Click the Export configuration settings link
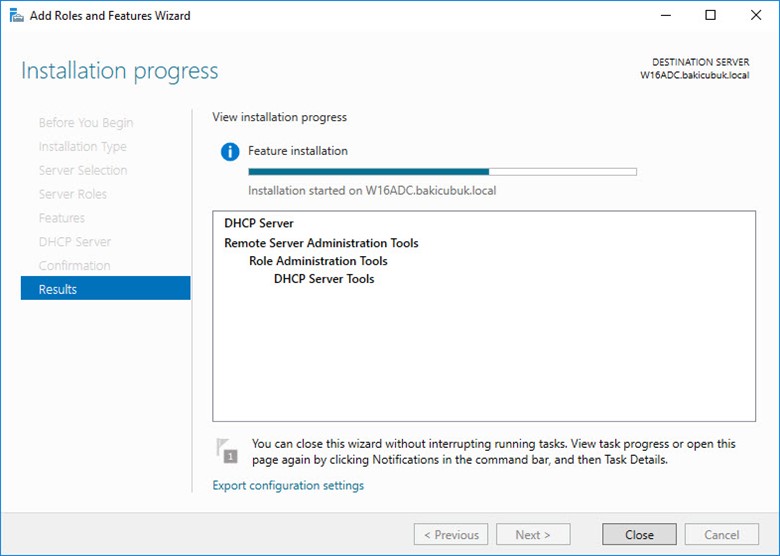 288,486
